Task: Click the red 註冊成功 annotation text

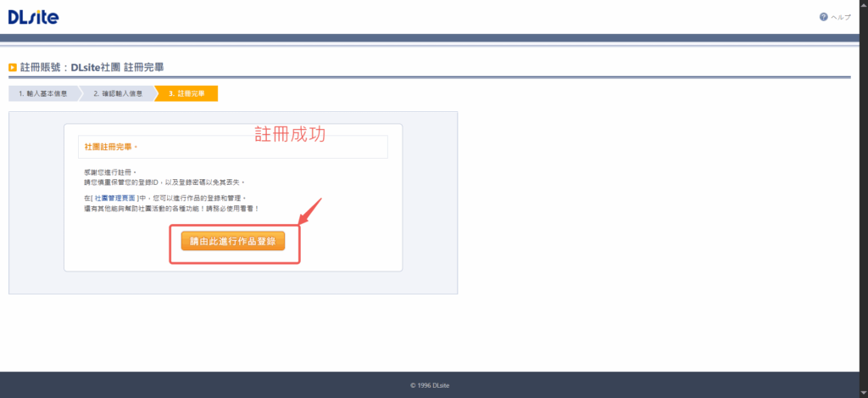Action: [291, 134]
